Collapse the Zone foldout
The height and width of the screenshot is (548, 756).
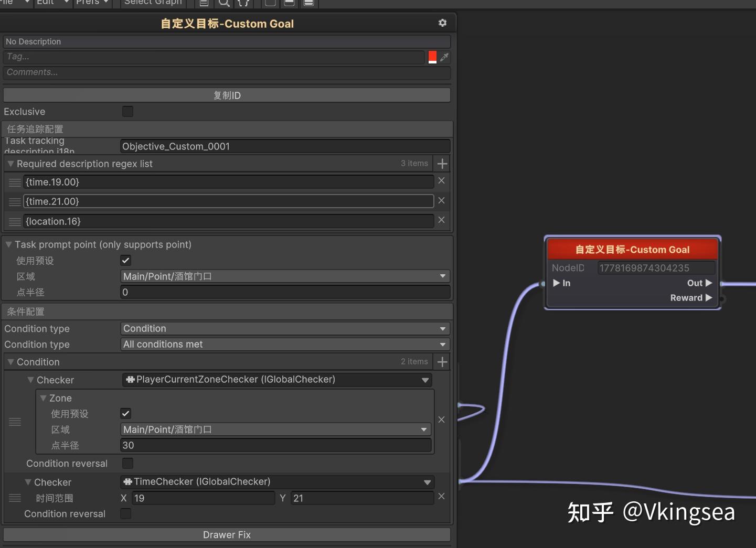(x=43, y=398)
